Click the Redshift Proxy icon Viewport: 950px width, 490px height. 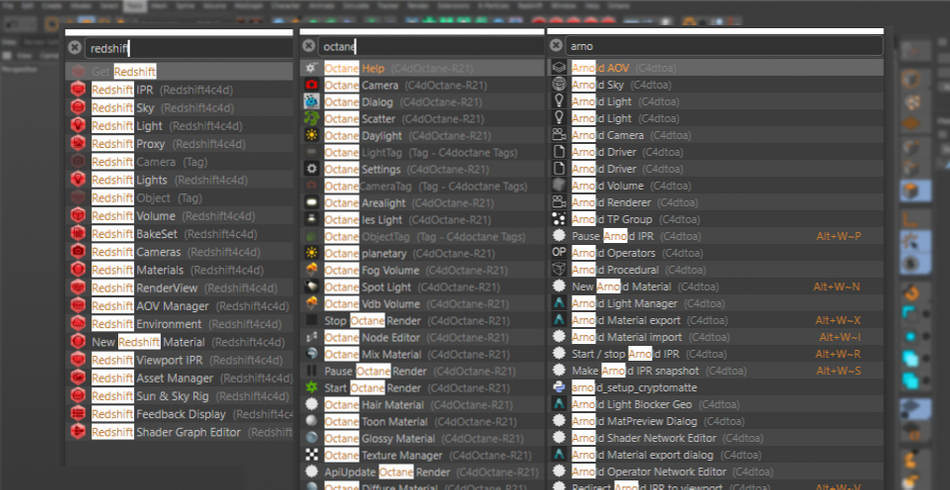[78, 144]
